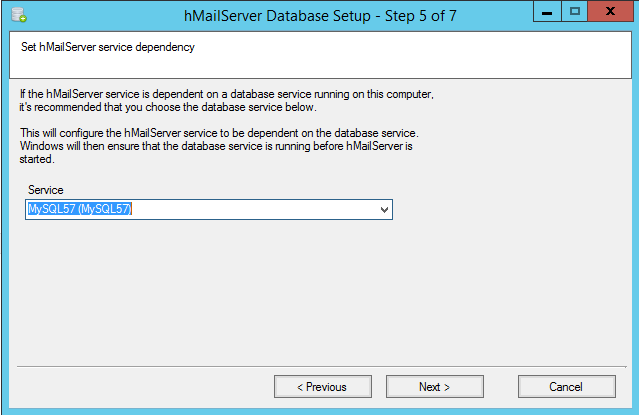The image size is (639, 415).
Task: Minimize the Database Setup window
Action: [547, 12]
